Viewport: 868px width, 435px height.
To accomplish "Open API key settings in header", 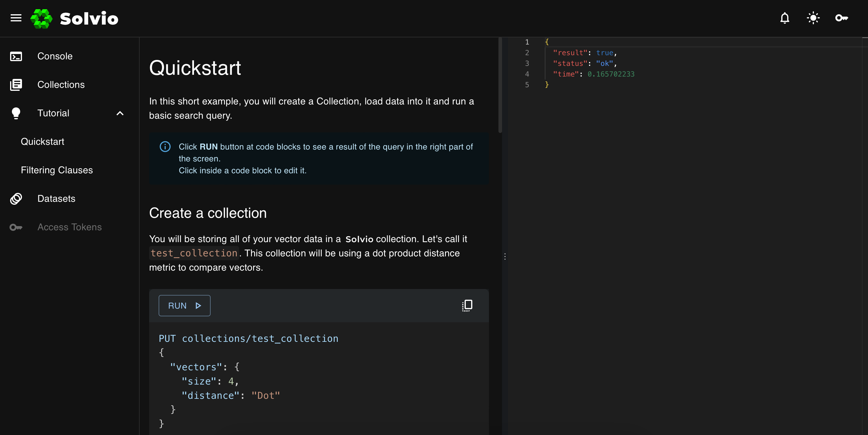I will point(841,18).
